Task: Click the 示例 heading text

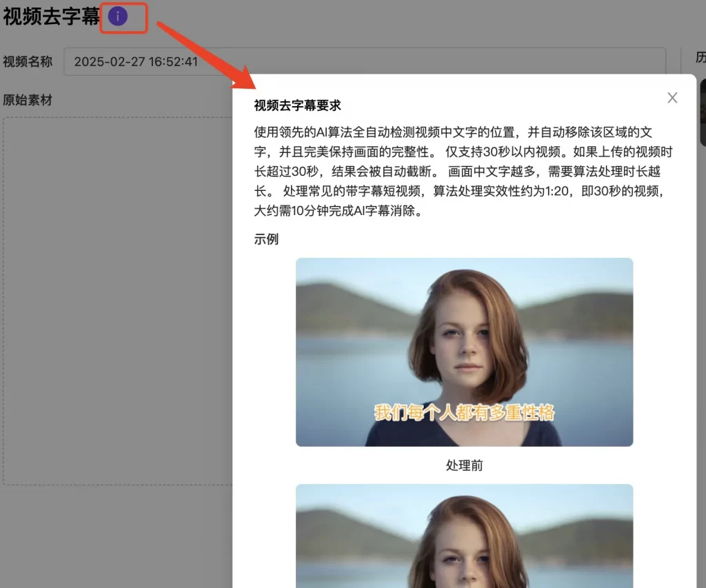Action: tap(266, 239)
